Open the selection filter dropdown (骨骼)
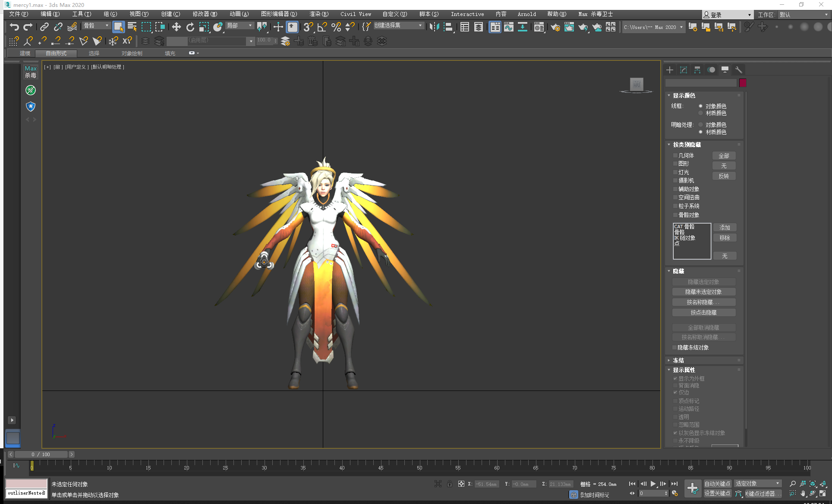The width and height of the screenshot is (832, 504). click(97, 26)
